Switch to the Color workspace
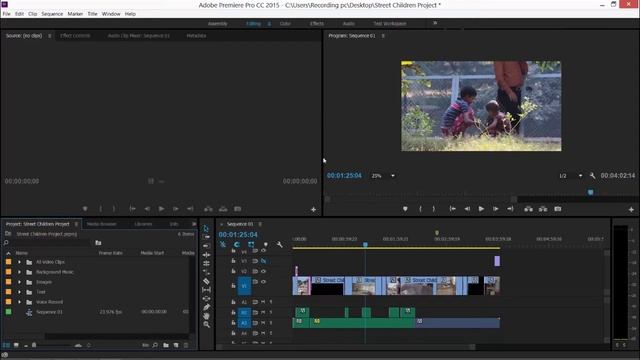The width and height of the screenshot is (640, 360). click(285, 24)
